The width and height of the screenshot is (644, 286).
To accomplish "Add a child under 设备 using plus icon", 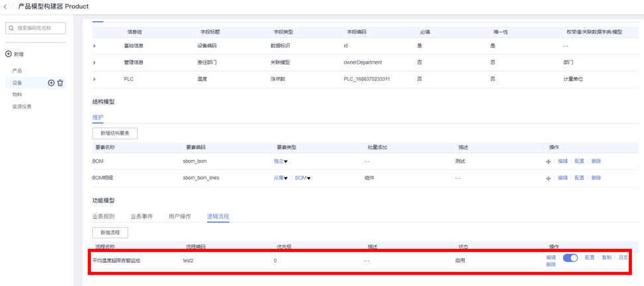I will click(x=51, y=83).
